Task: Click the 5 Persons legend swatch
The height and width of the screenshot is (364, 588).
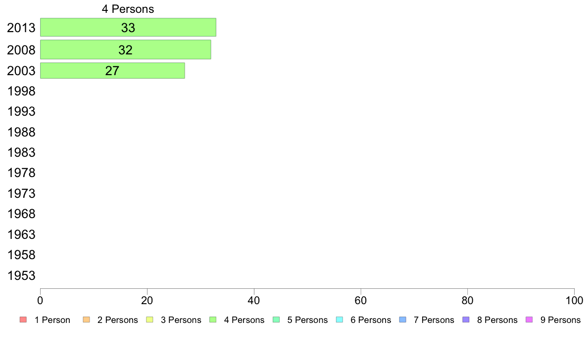Action: [276, 320]
